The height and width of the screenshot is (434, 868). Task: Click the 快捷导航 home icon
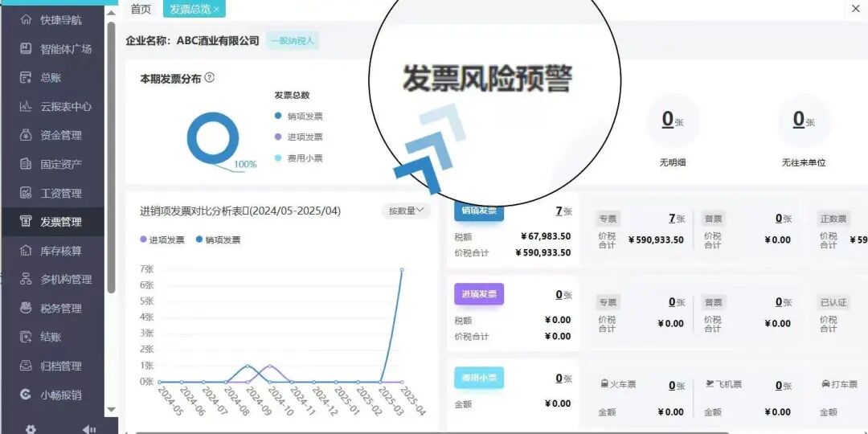(26, 20)
